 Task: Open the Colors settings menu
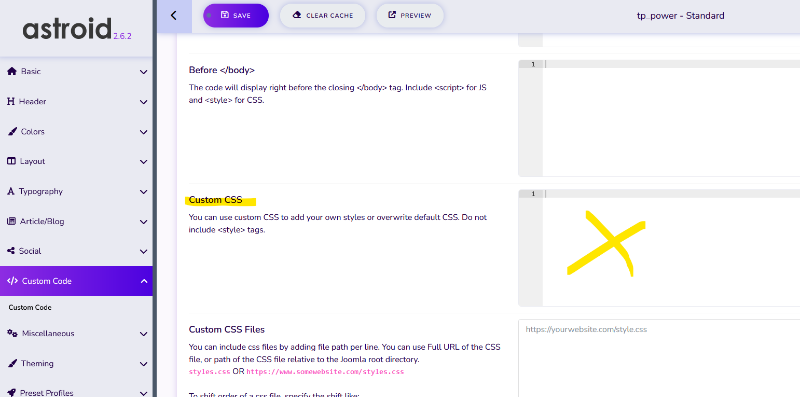77,132
